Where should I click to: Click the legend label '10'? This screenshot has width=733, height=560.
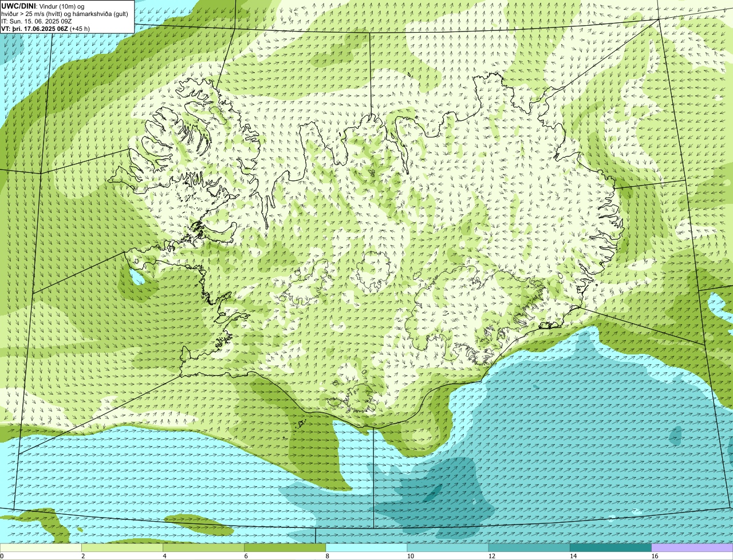click(410, 556)
